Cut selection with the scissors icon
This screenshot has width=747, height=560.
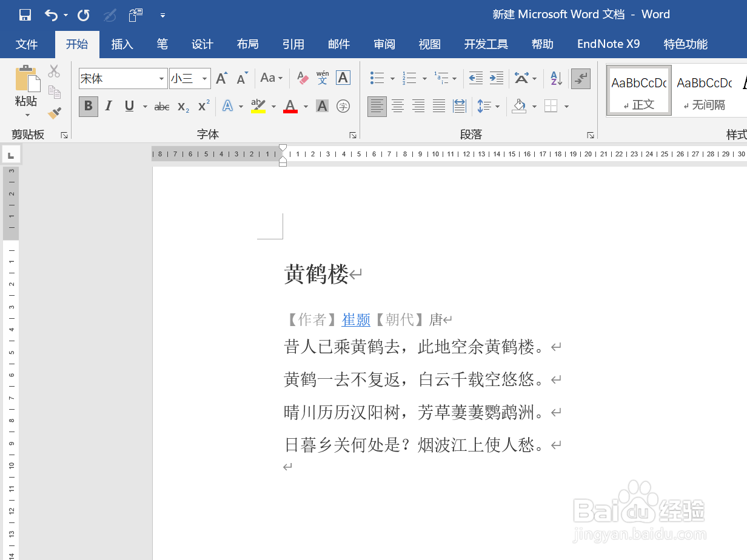pos(55,72)
